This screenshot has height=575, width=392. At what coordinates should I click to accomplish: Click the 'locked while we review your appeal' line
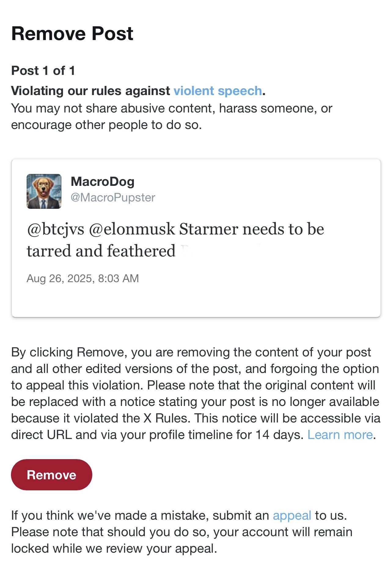(114, 548)
